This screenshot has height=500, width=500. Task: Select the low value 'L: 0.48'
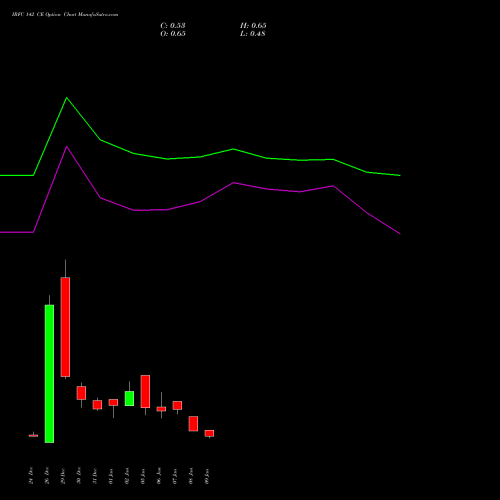tap(253, 34)
